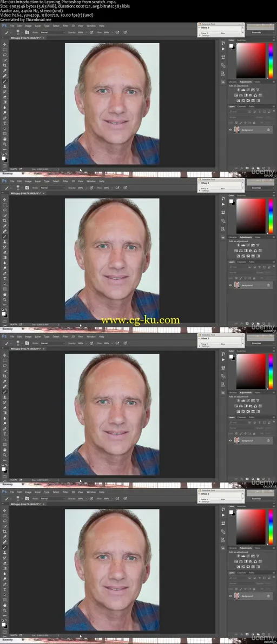Select the Brush tool in the first frame
Viewport: 277px width, 644px height.
[4, 81]
